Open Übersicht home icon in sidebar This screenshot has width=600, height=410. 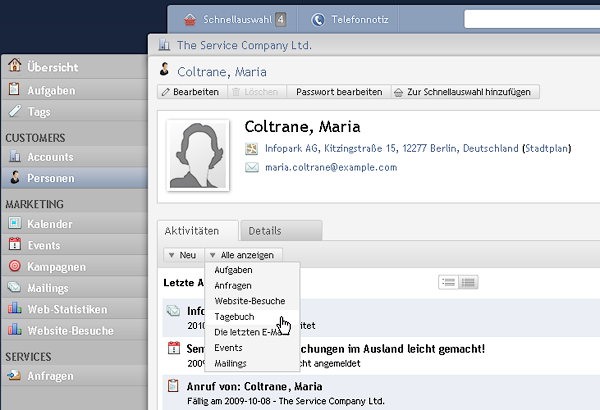pos(15,65)
